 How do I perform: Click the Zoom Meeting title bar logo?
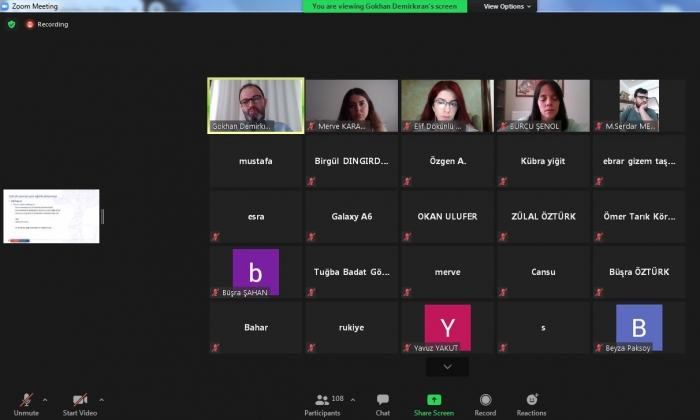pos(6,6)
